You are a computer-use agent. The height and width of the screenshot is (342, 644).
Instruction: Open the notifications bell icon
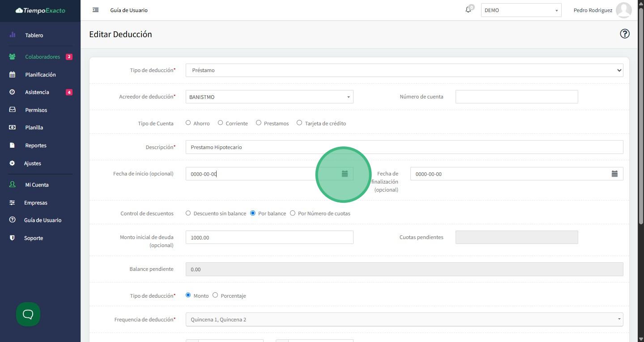click(468, 9)
